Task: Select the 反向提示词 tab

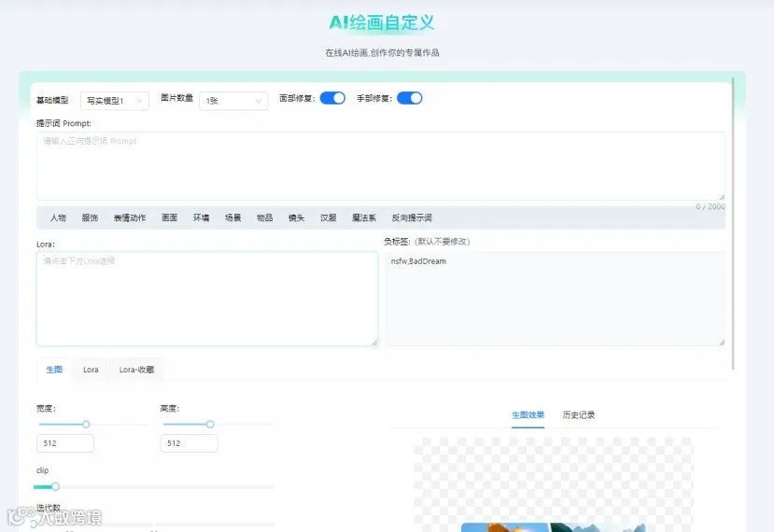Action: [x=412, y=217]
